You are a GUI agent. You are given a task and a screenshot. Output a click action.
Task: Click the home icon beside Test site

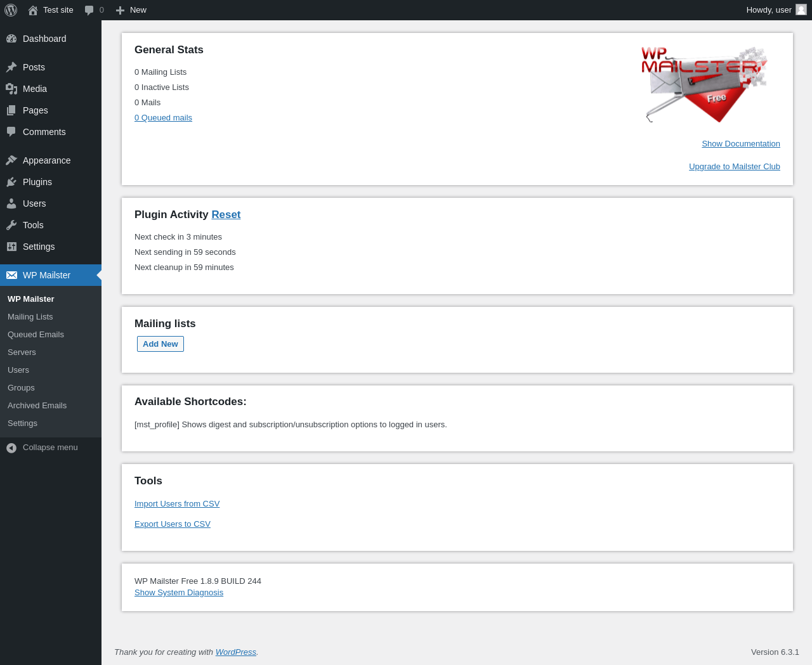(33, 10)
